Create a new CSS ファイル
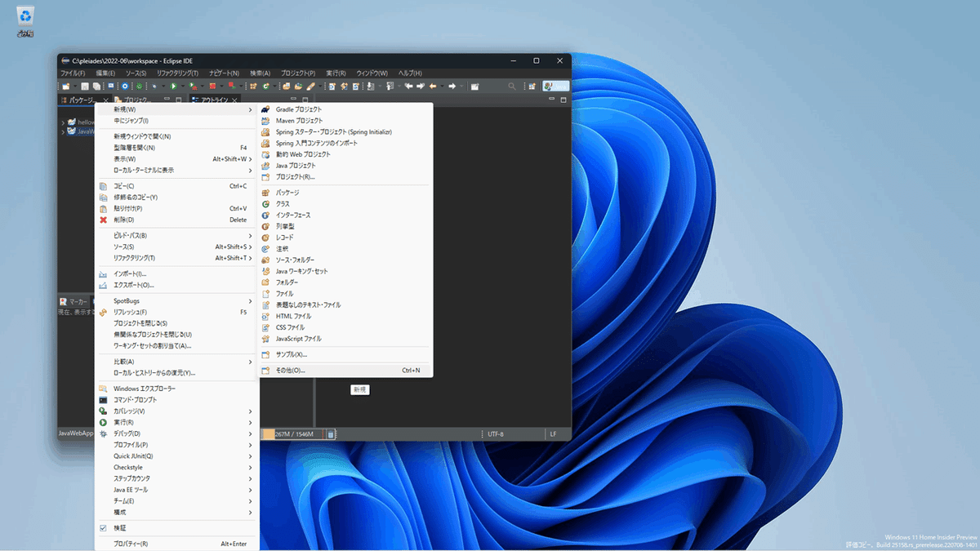Image resolution: width=980 pixels, height=551 pixels. click(345, 327)
